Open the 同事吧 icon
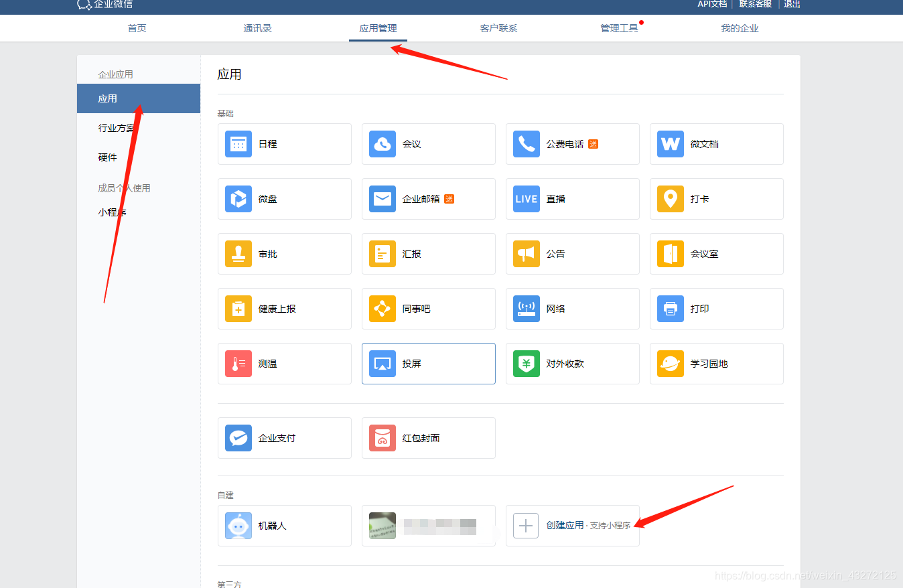Screen dimensions: 903x588 383,309
